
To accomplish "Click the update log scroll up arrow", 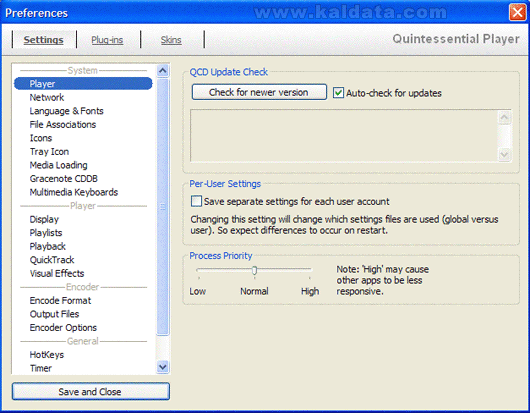I will coord(504,118).
